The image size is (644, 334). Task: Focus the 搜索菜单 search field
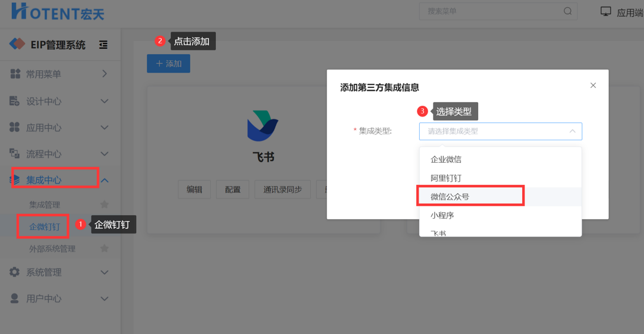(498, 11)
